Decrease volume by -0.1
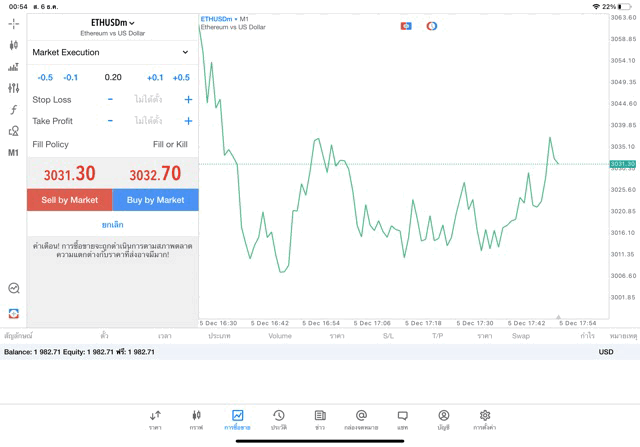Viewport: 640px width, 447px height. [x=71, y=77]
